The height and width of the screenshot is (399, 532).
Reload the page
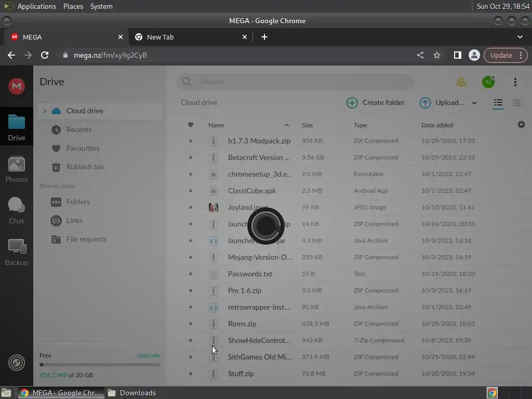[x=45, y=55]
